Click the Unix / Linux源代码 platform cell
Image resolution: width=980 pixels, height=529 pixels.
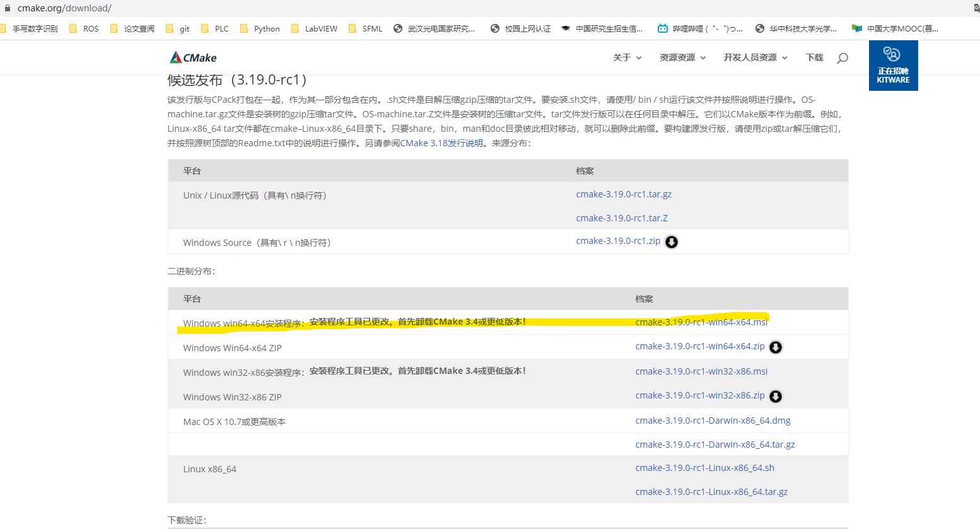point(255,195)
